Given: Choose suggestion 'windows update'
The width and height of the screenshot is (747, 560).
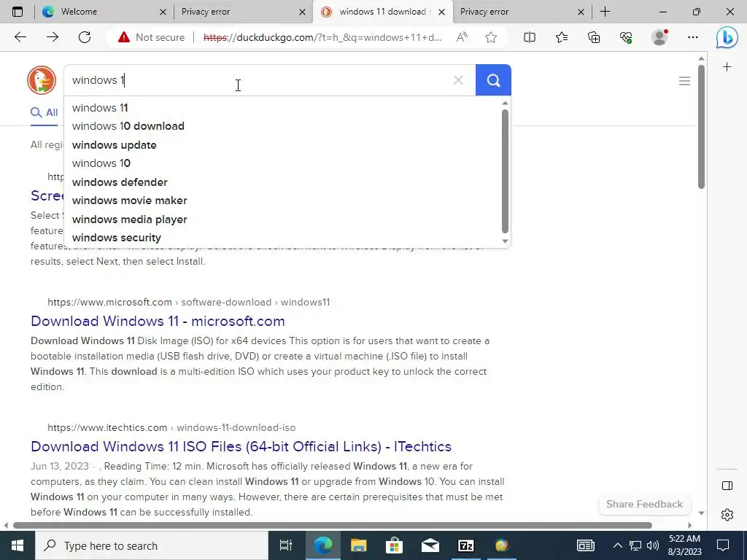Looking at the screenshot, I should (284, 145).
